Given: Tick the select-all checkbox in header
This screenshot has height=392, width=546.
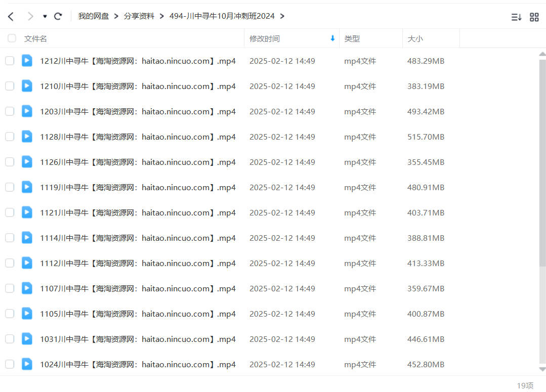Looking at the screenshot, I should coord(12,38).
